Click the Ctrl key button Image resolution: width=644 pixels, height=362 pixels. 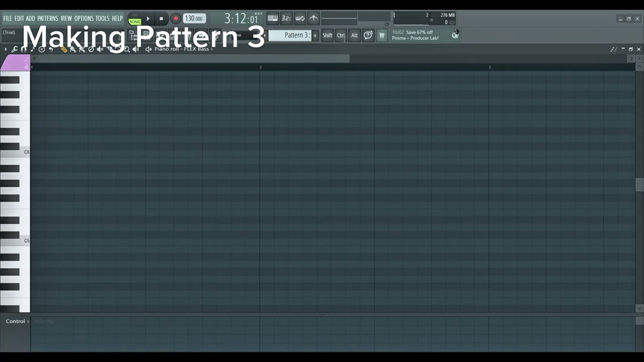pyautogui.click(x=341, y=35)
